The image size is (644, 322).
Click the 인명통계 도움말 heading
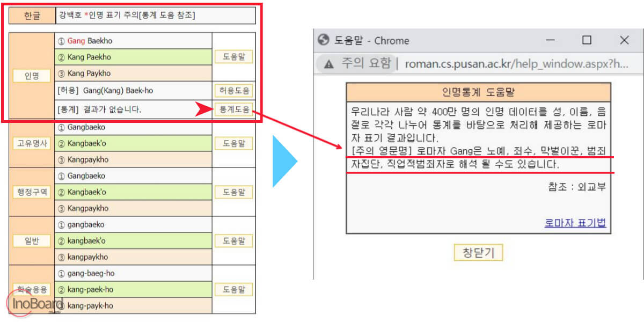coord(478,92)
